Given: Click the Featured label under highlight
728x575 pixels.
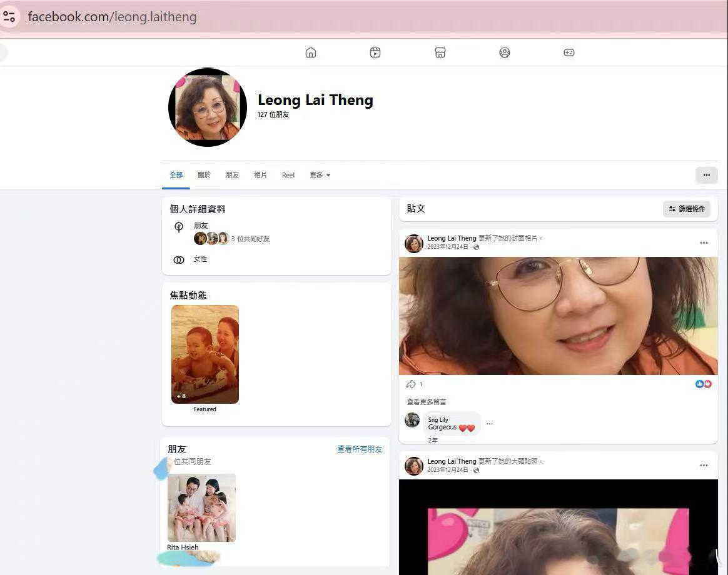Looking at the screenshot, I should pyautogui.click(x=205, y=409).
